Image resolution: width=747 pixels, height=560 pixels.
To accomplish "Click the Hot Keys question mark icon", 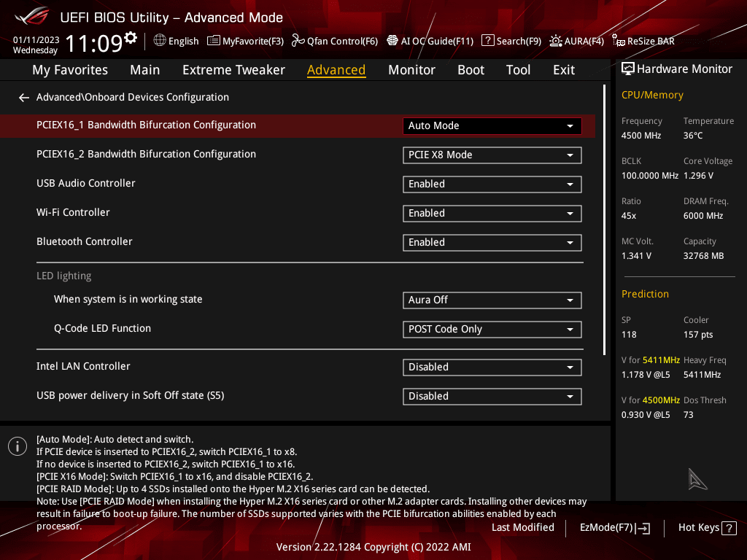I will pyautogui.click(x=729, y=528).
